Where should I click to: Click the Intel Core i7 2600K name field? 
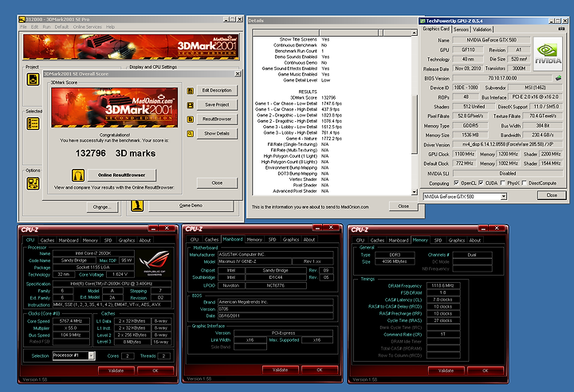(x=93, y=253)
